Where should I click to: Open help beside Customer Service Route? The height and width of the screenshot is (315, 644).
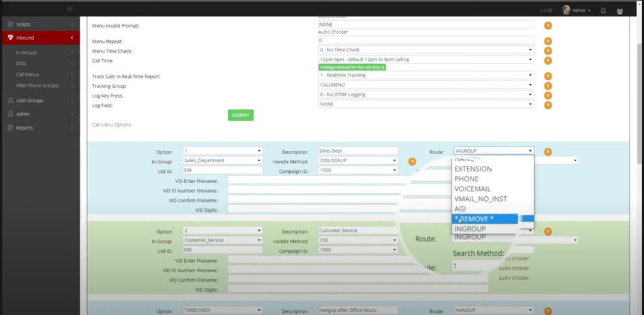pos(548,231)
